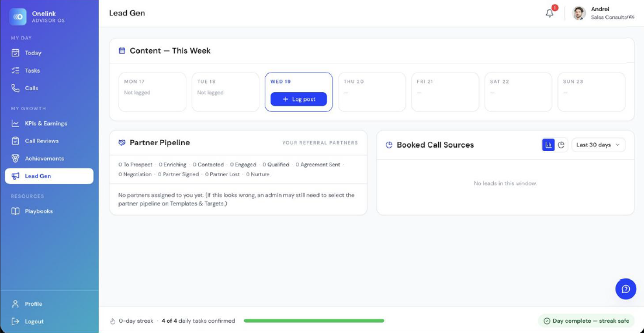Select the MON 17 day card

(152, 92)
